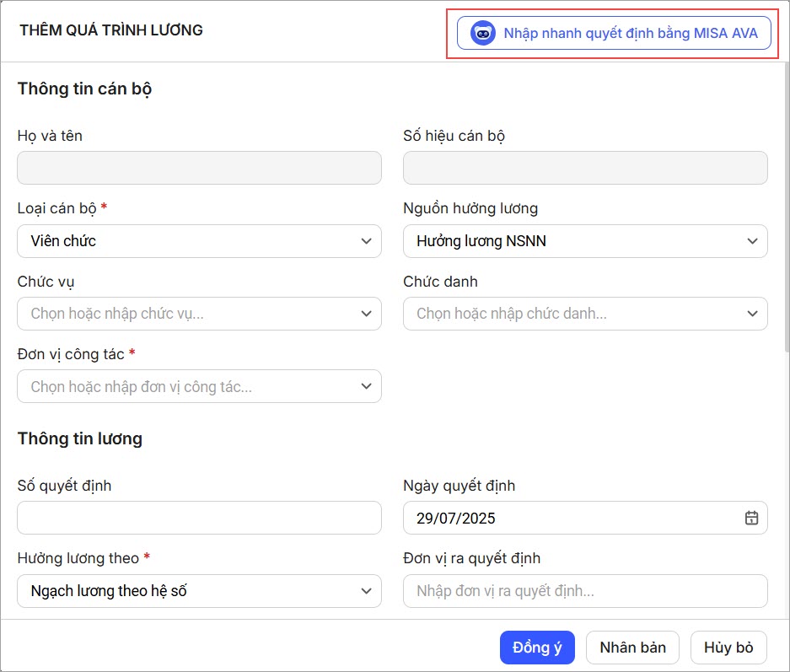Open the calendar picker for Ngày quyết định
This screenshot has height=672, width=790.
[x=751, y=518]
